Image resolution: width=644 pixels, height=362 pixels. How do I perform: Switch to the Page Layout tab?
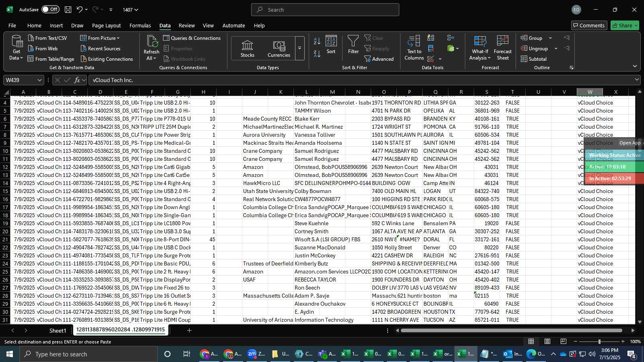[106, 25]
